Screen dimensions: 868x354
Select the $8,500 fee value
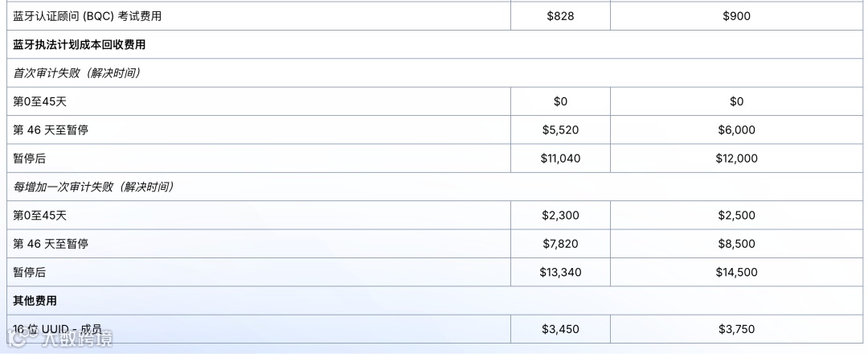pos(736,244)
